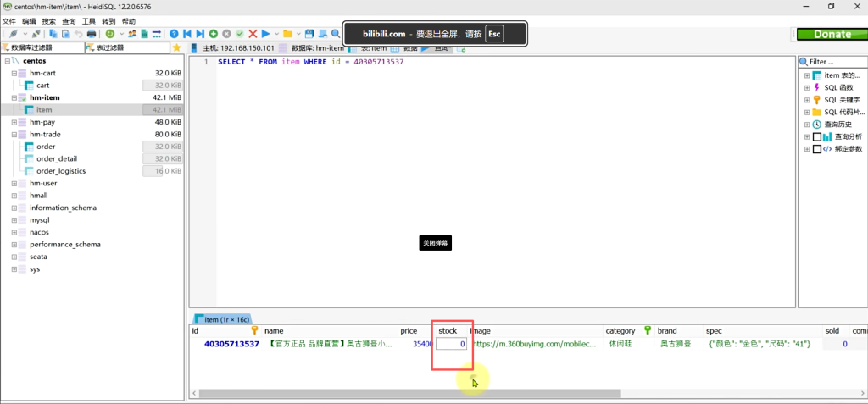
Task: Click the green Donate button
Action: 832,35
